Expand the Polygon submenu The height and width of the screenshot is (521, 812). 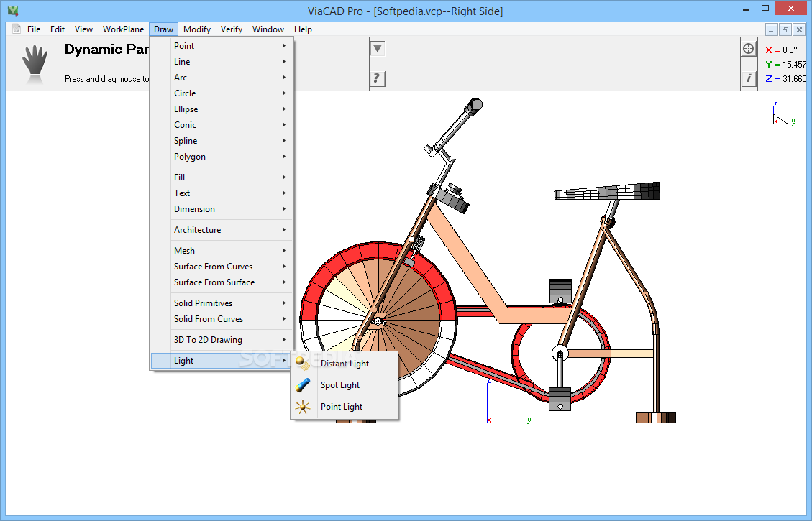(x=222, y=156)
